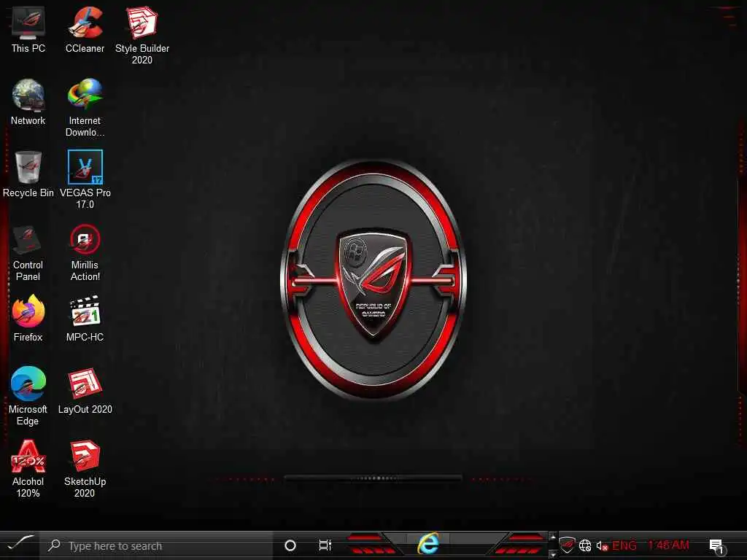Open Action Center notifications icon

(717, 546)
